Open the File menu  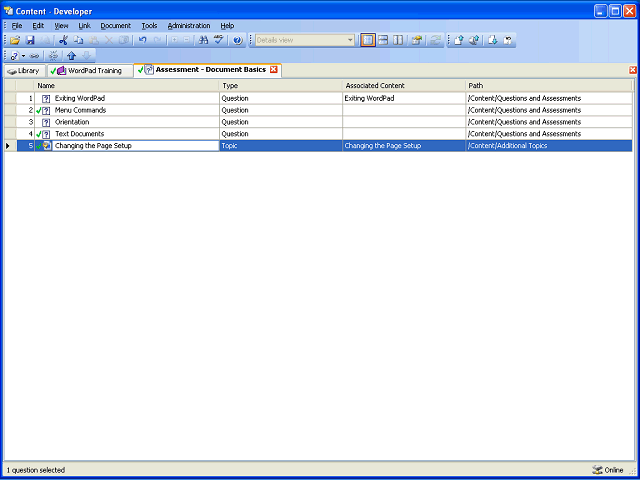coord(17,26)
